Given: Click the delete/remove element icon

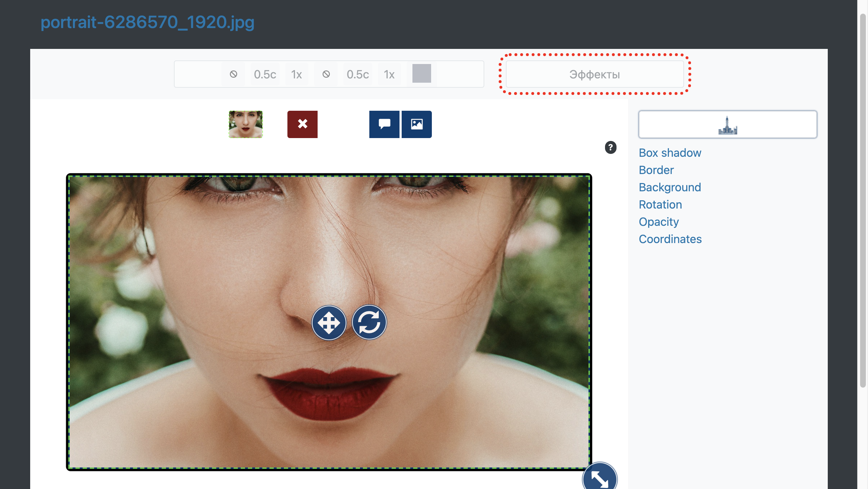Looking at the screenshot, I should (x=302, y=124).
